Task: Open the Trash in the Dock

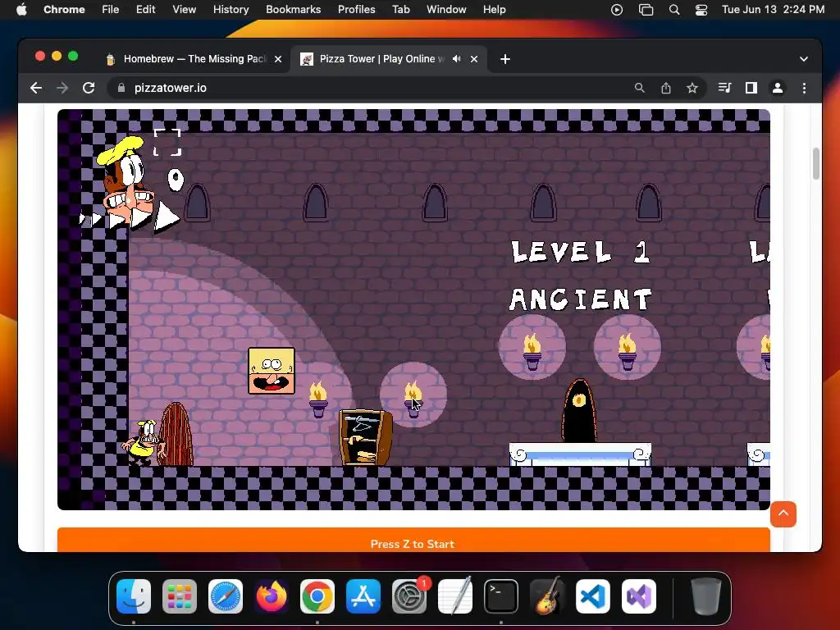Action: click(706, 596)
